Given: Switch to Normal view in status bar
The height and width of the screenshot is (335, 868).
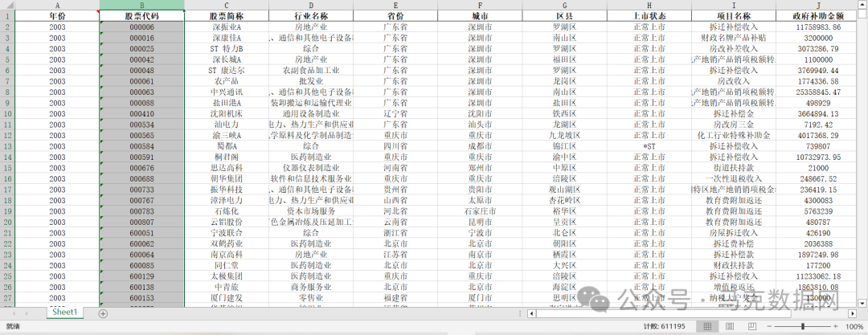Looking at the screenshot, I should (707, 326).
